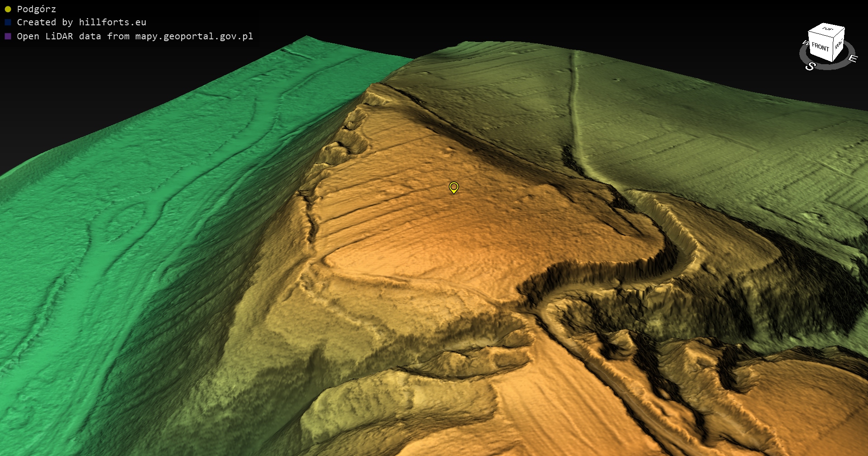
Task: Click the RIGHT face of the view cube
Action: click(x=839, y=45)
